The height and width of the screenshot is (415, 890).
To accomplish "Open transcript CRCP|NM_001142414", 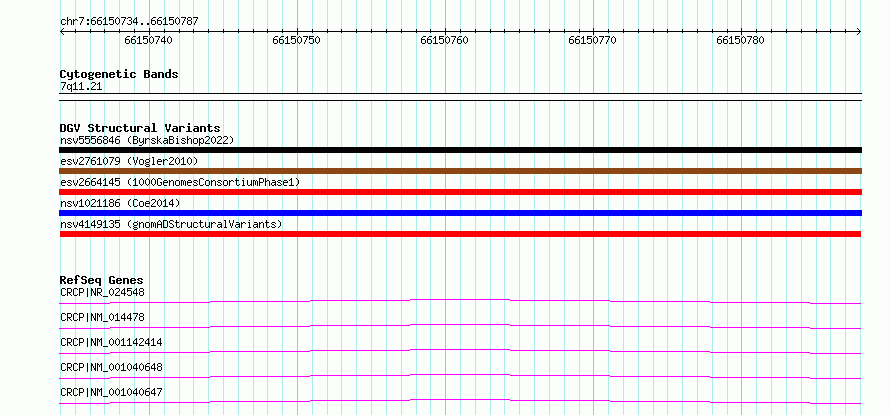I will [111, 342].
